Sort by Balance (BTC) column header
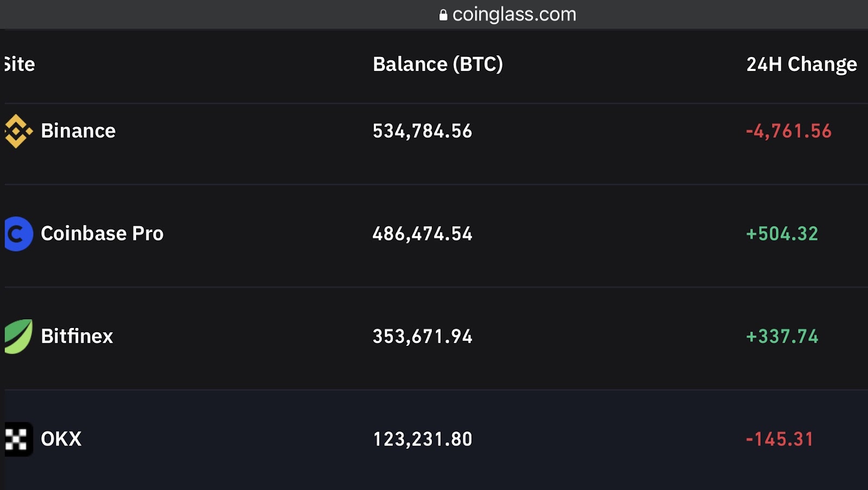The height and width of the screenshot is (490, 868). 438,64
